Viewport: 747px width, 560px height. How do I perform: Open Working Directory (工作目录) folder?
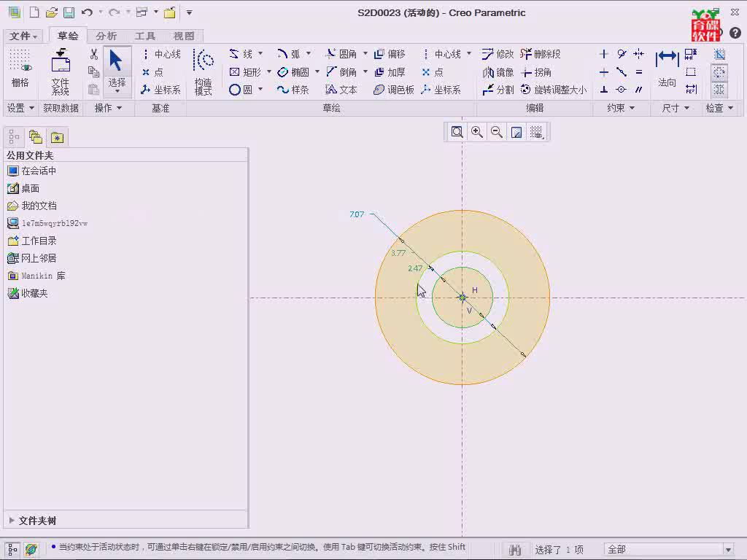31,241
